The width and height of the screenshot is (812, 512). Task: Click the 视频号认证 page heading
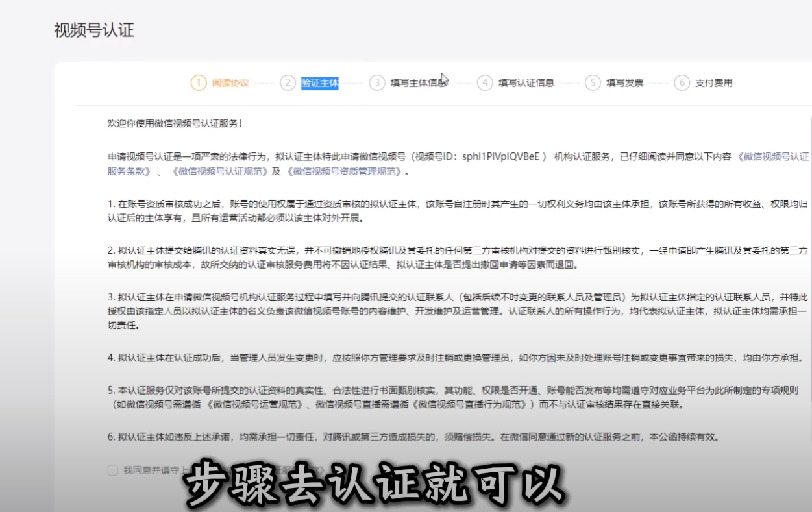[94, 30]
